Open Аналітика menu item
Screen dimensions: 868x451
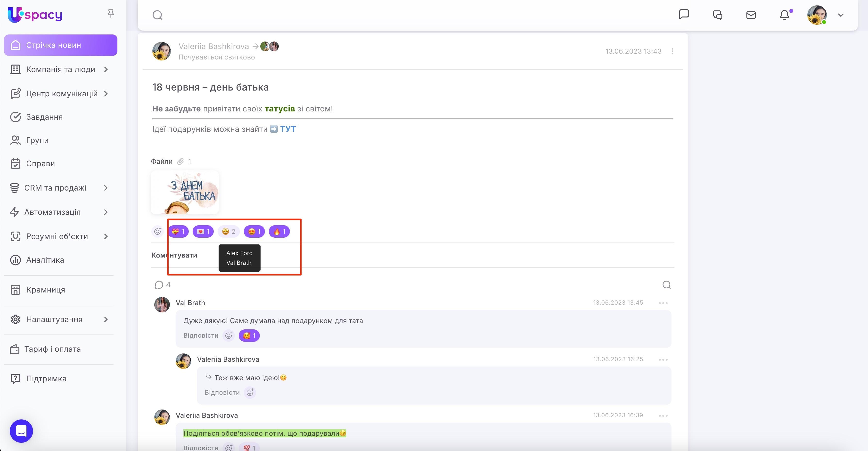pos(45,260)
